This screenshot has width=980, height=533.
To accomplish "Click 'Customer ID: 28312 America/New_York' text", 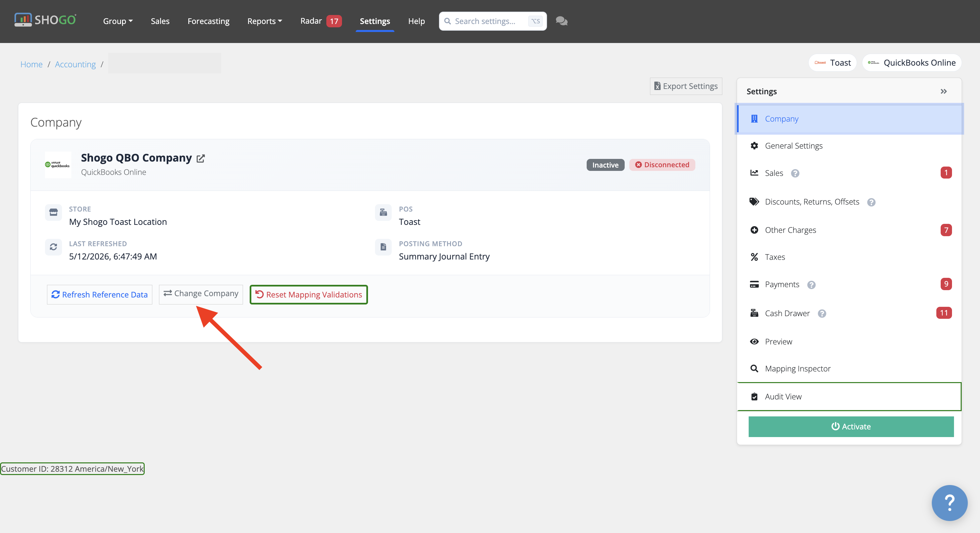I will click(72, 469).
